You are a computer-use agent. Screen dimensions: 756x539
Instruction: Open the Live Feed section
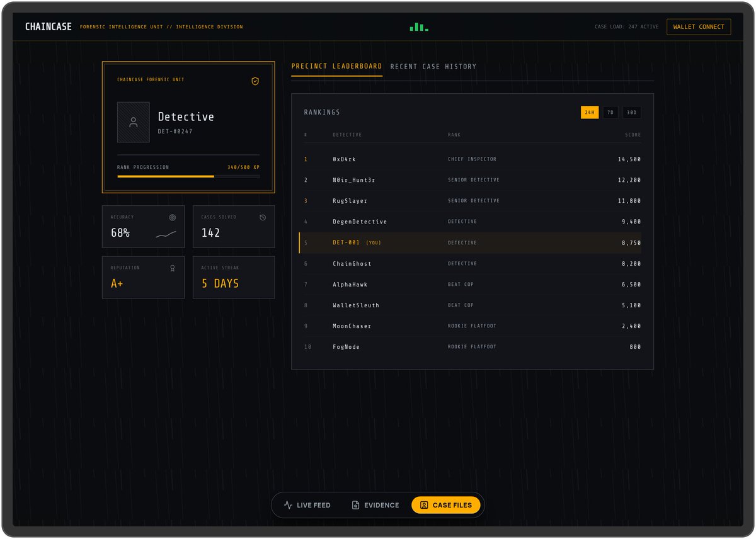307,505
